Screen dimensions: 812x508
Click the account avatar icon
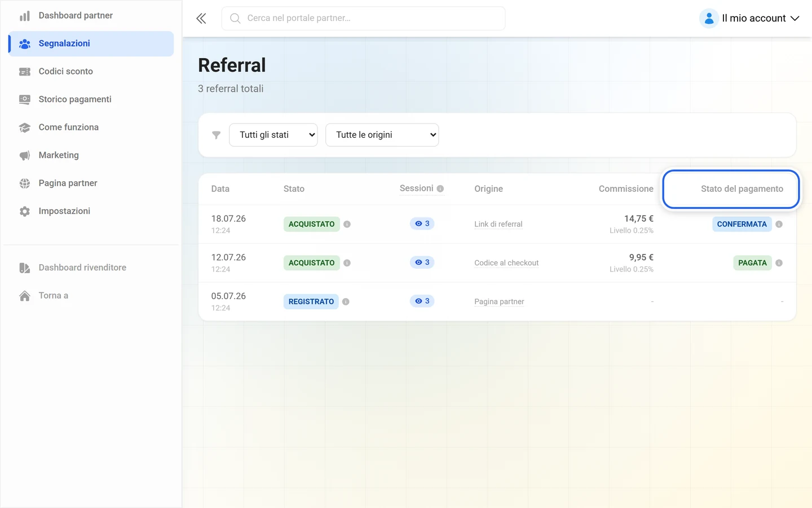[709, 18]
